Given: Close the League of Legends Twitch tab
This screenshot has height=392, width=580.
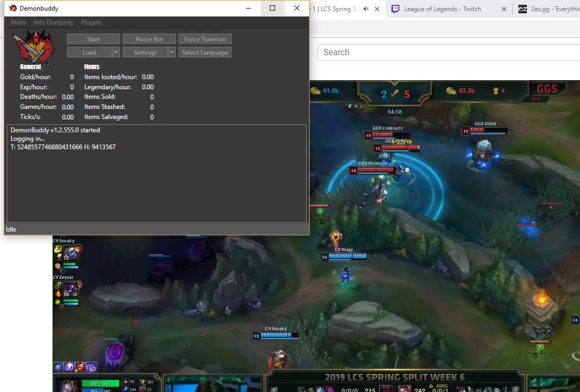Looking at the screenshot, I should point(504,9).
